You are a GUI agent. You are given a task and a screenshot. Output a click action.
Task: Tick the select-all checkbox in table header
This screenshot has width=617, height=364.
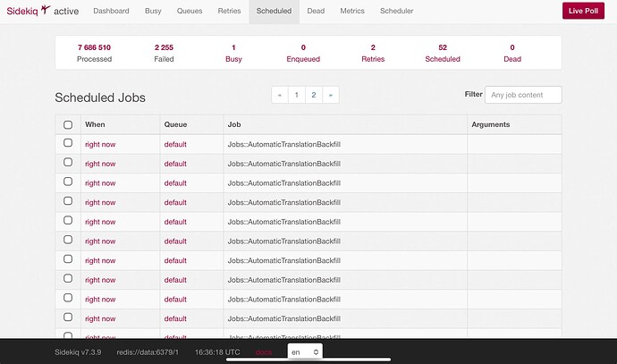tap(68, 124)
